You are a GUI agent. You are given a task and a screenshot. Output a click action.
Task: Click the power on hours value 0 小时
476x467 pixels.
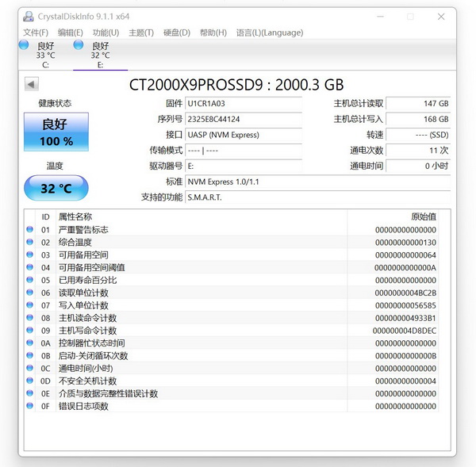(x=418, y=166)
